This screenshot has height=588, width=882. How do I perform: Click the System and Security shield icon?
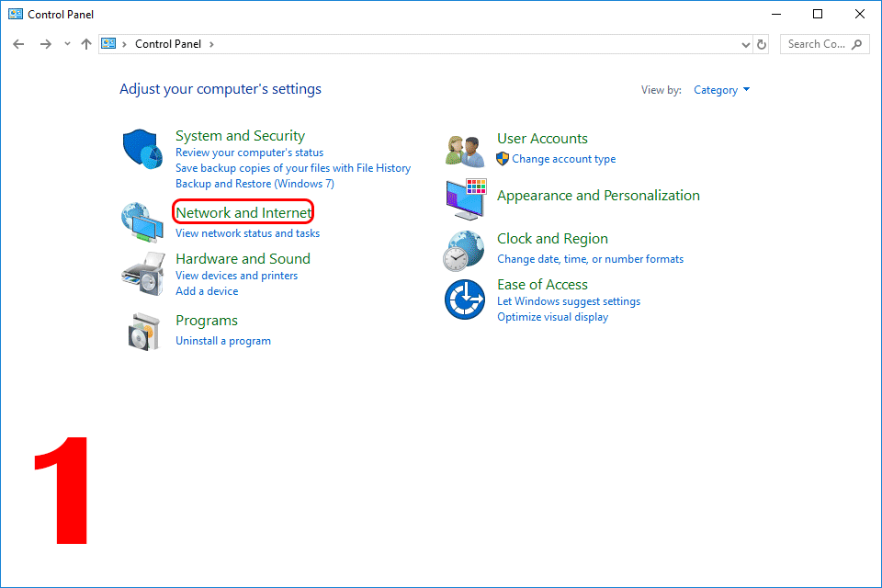point(142,149)
